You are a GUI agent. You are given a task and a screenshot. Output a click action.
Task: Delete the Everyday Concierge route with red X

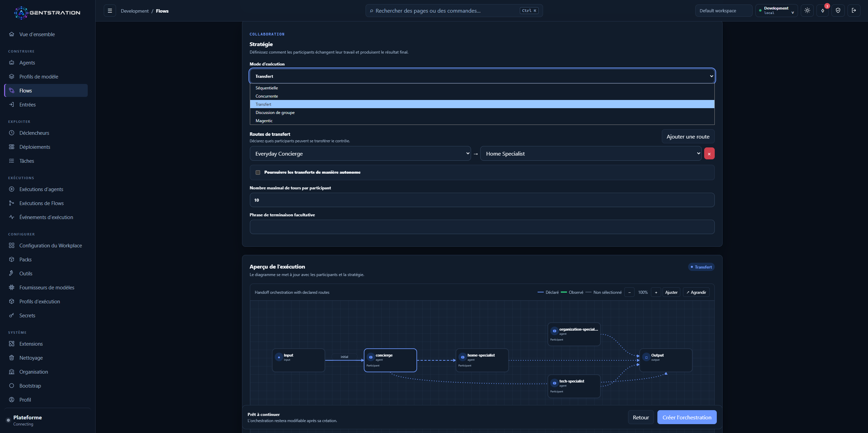(709, 154)
